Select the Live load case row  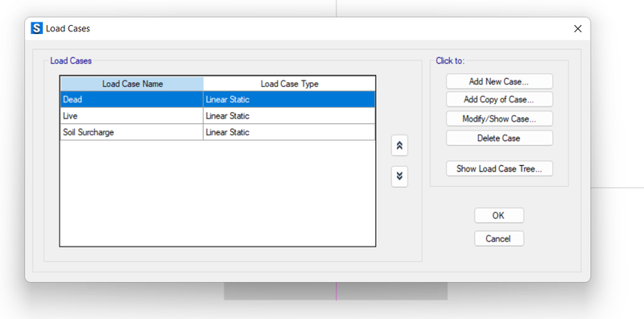coord(217,116)
